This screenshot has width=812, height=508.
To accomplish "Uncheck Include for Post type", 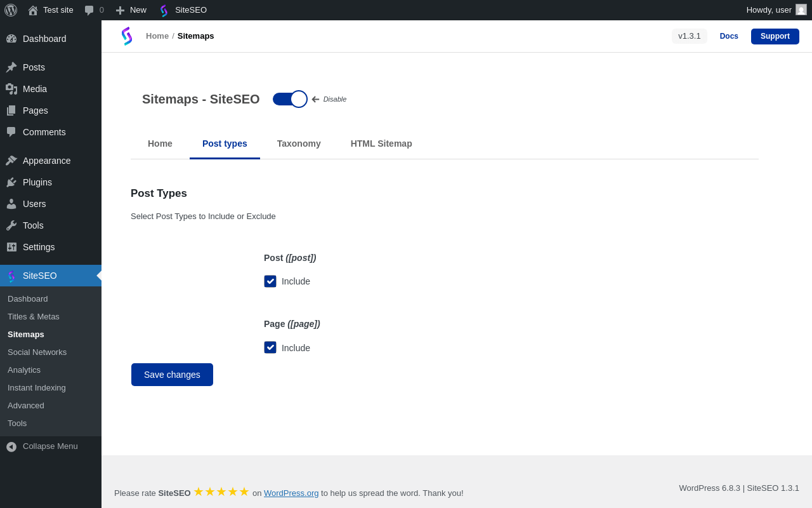I will click(270, 281).
